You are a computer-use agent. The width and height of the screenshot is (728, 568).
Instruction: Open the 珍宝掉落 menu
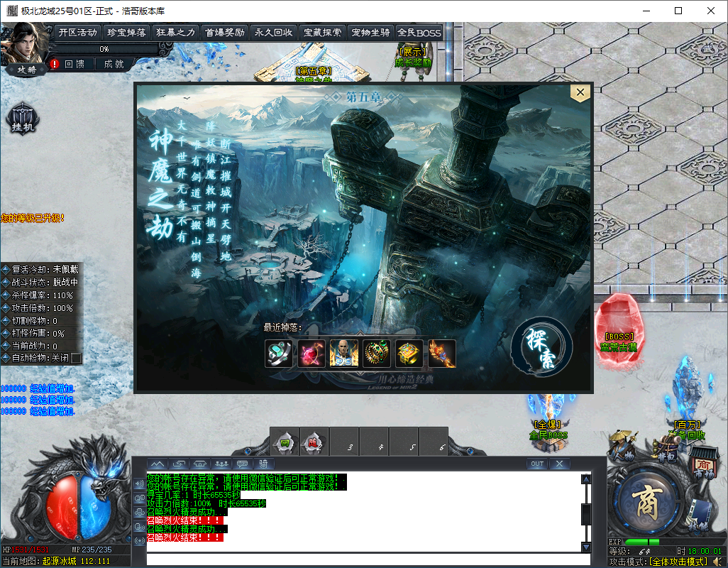click(x=126, y=33)
